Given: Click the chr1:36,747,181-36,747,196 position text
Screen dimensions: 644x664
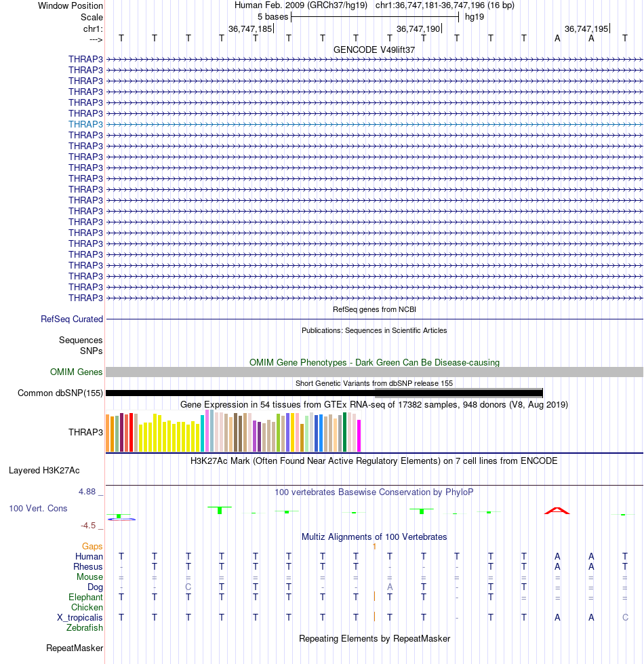Looking at the screenshot, I should point(430,5).
